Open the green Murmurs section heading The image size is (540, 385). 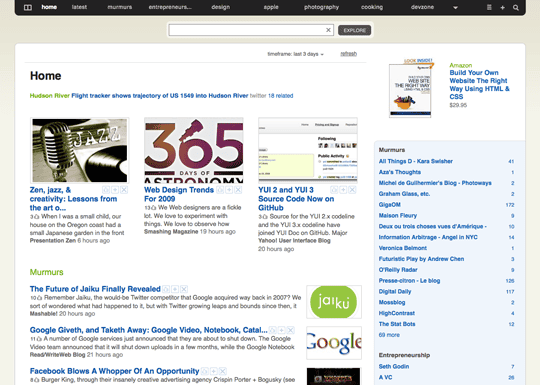[46, 272]
